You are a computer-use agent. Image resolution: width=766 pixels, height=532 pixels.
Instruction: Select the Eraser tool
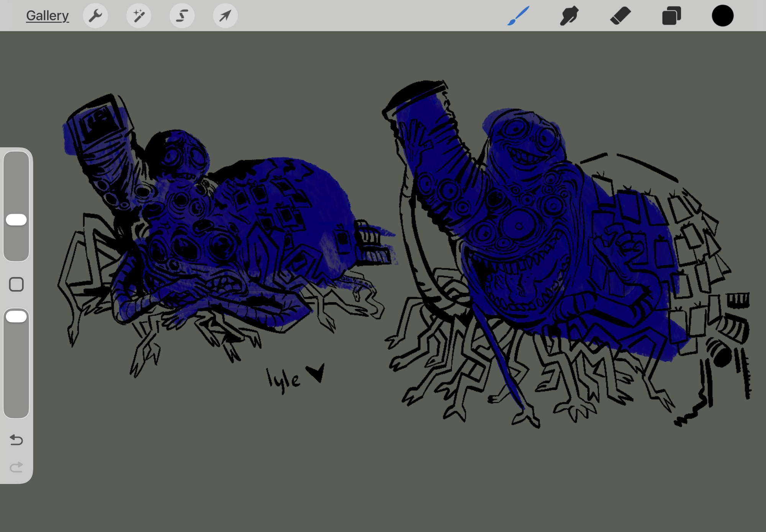(x=620, y=16)
